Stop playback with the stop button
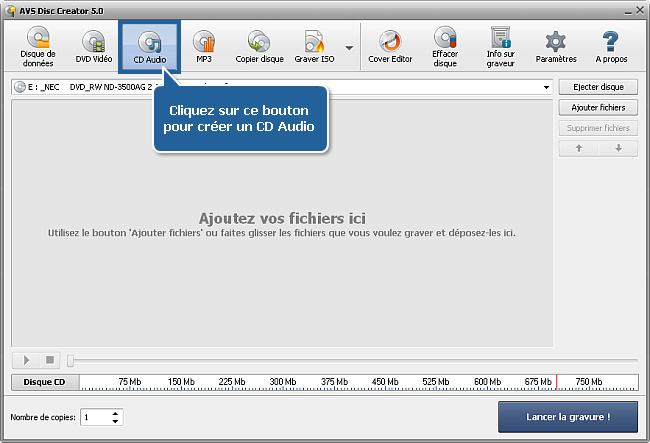Screen dimensions: 650x443 (50, 360)
